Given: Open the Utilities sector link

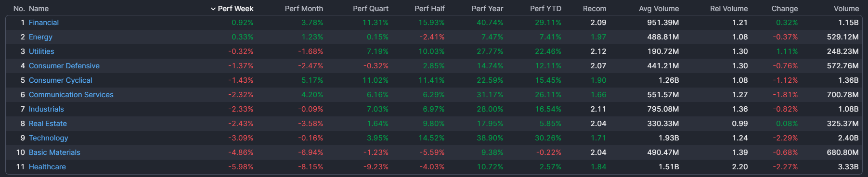Looking at the screenshot, I should [x=41, y=51].
